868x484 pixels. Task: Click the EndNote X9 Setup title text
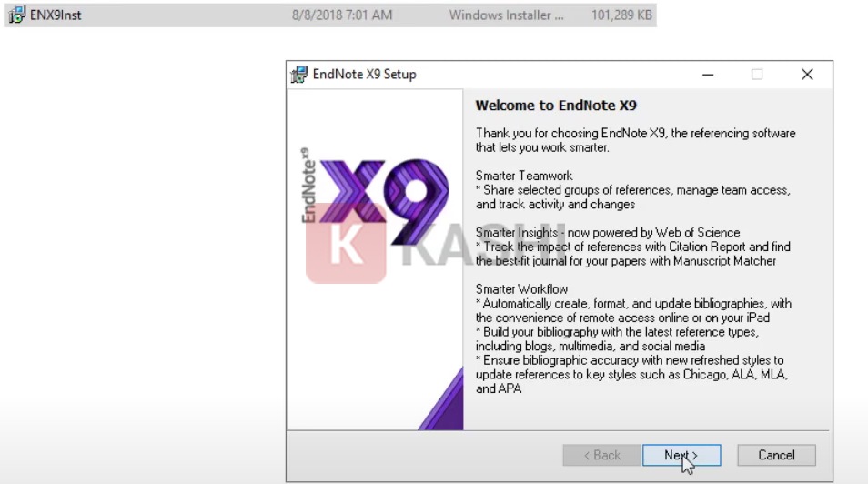(x=364, y=75)
